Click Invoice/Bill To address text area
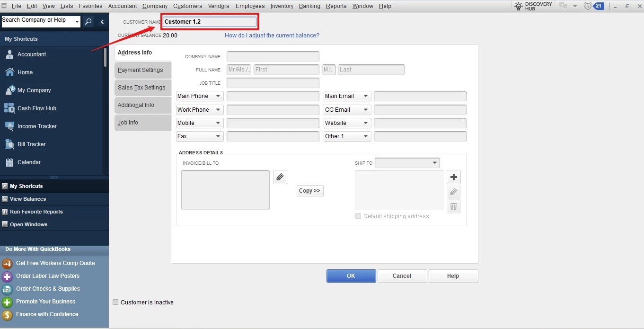The height and width of the screenshot is (329, 644). [225, 190]
